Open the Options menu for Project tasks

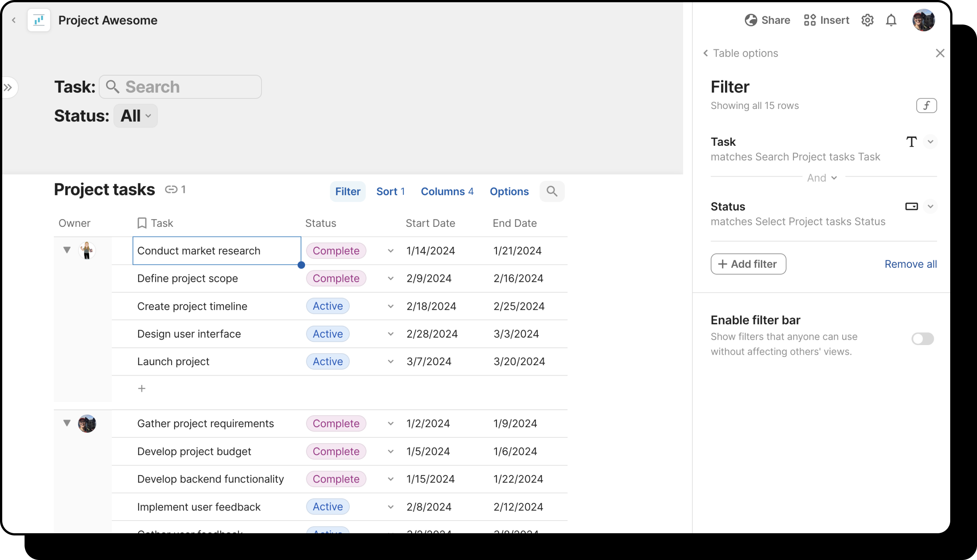point(509,191)
